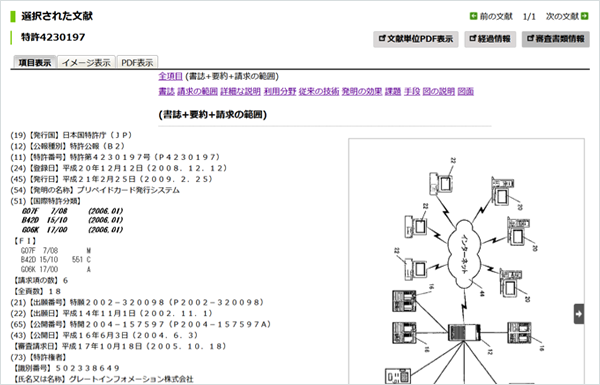Screen dimensions: 600x385
Task: Click 出願日 2002.11.1 line
Action: [111, 313]
